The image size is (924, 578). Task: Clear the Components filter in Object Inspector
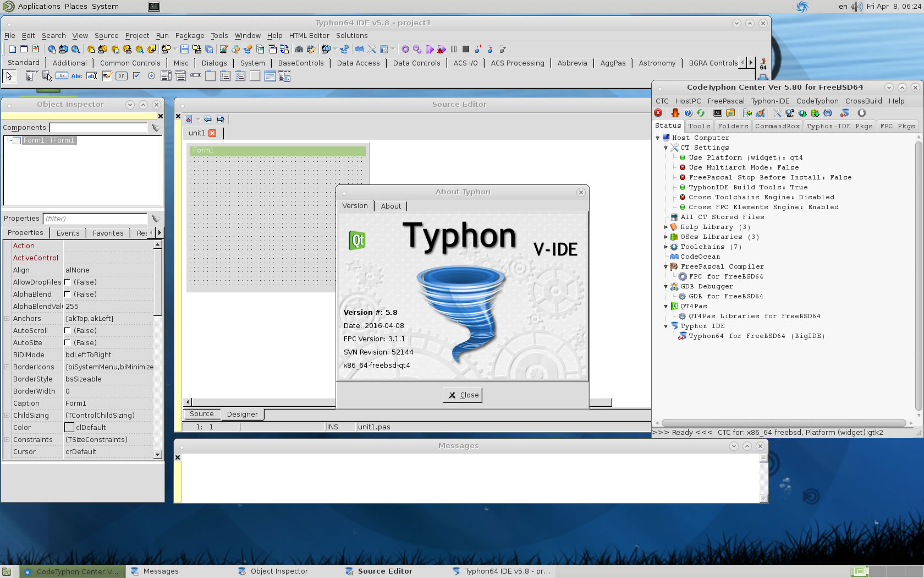coord(156,128)
